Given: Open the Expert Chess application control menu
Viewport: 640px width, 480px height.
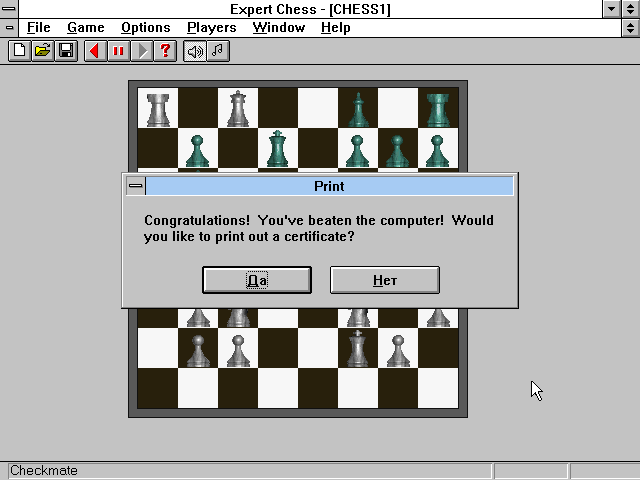Looking at the screenshot, I should pyautogui.click(x=9, y=9).
